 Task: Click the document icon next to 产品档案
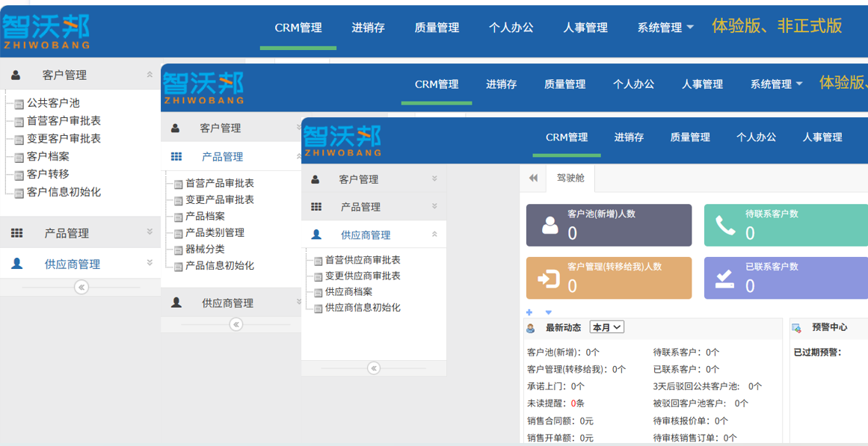(x=178, y=217)
